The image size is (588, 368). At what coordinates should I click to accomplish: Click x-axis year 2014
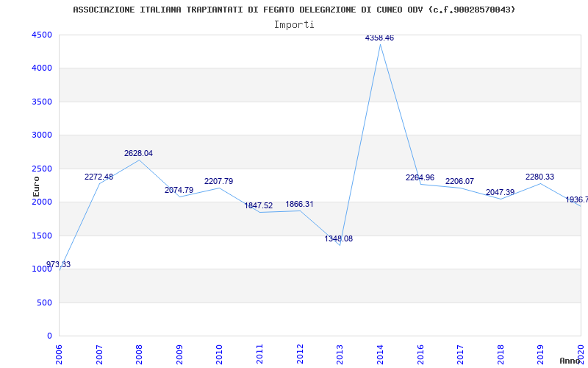tap(380, 355)
